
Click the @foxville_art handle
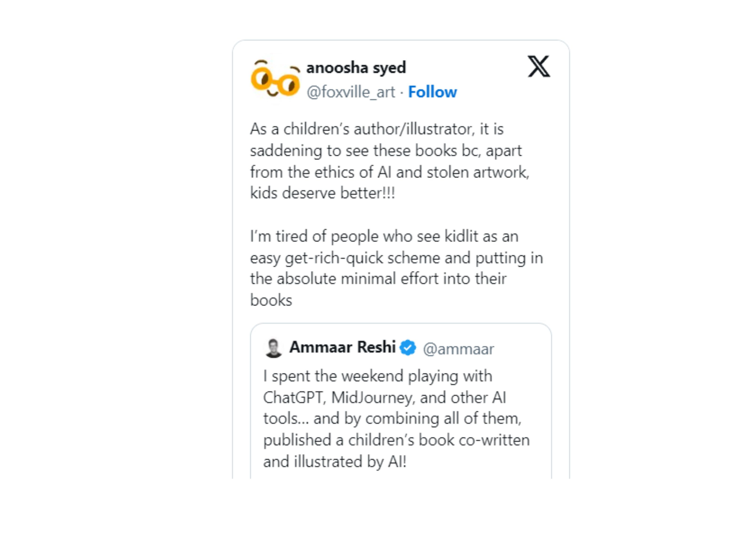(351, 92)
